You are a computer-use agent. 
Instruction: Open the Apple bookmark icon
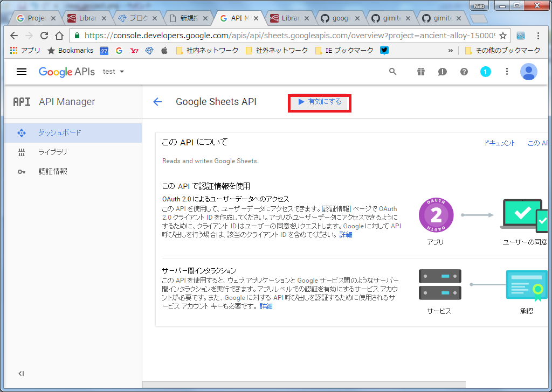click(x=164, y=51)
